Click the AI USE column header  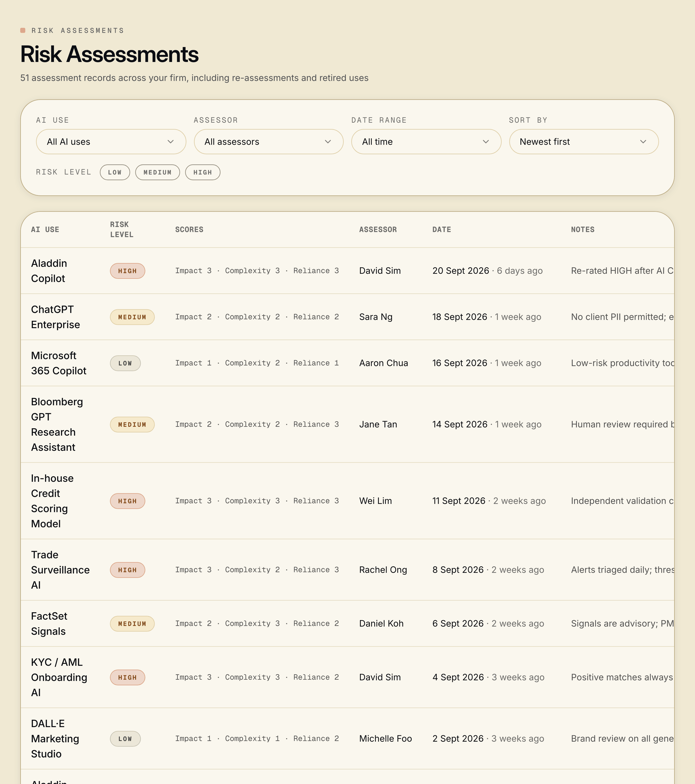coord(45,229)
